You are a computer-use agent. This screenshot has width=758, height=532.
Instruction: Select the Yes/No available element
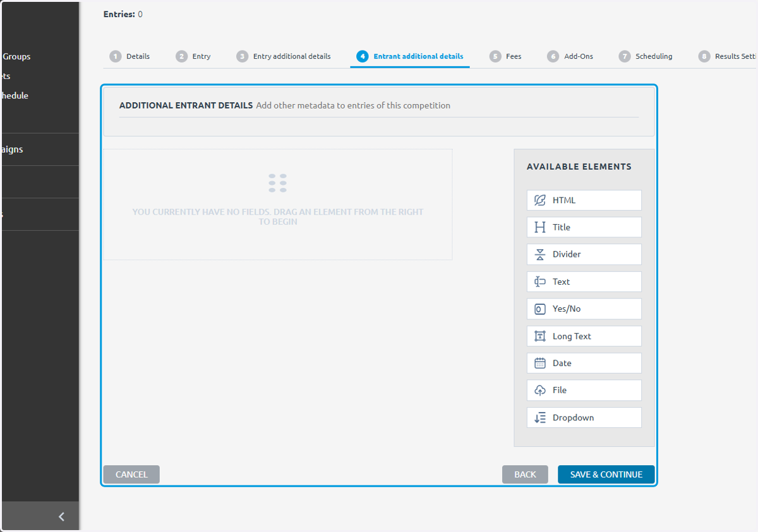coord(584,309)
